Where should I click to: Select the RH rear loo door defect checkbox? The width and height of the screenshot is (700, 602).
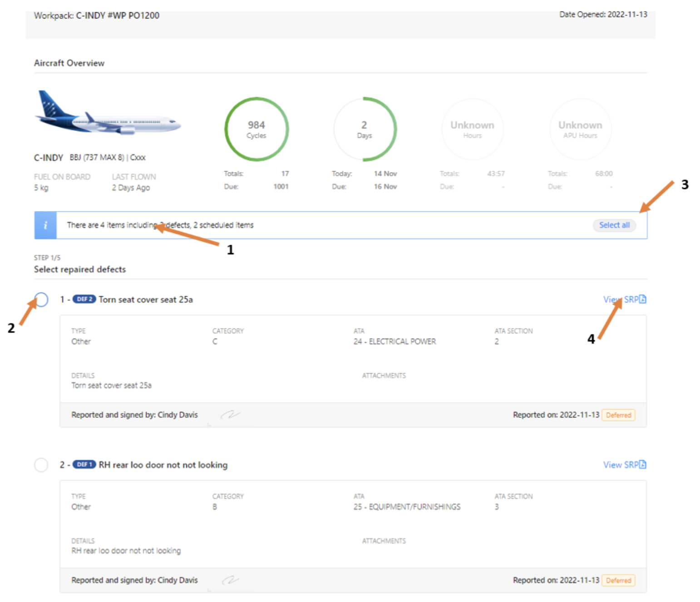(41, 465)
